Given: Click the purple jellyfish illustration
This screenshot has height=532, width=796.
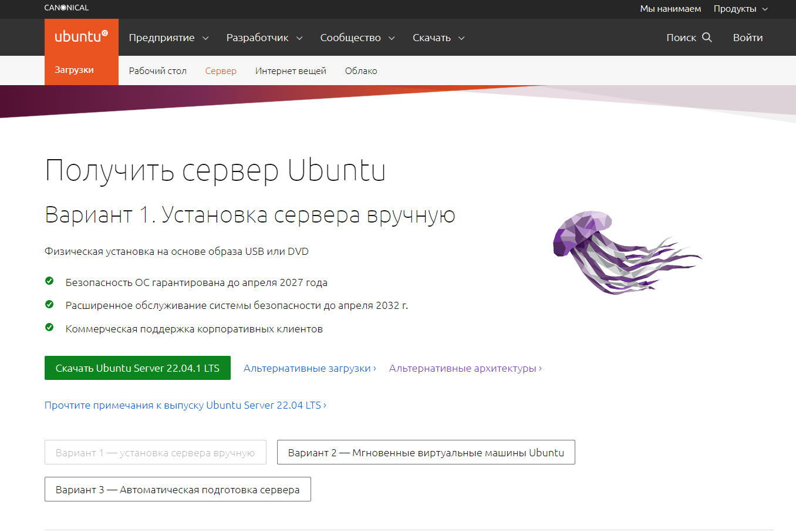Looking at the screenshot, I should [x=627, y=252].
